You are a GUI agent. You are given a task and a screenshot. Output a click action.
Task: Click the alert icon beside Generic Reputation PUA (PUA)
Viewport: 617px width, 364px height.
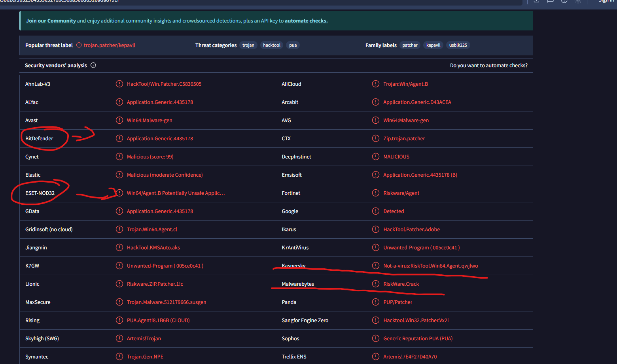[x=376, y=338]
